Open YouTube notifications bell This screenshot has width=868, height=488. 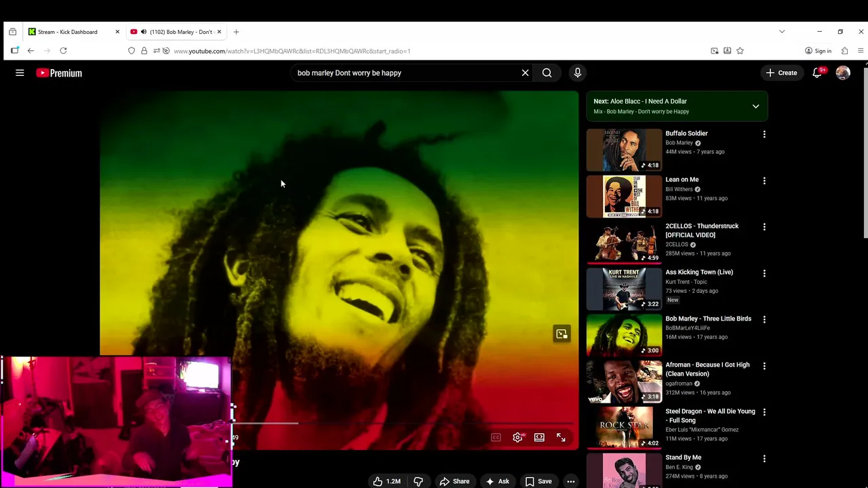pos(817,73)
